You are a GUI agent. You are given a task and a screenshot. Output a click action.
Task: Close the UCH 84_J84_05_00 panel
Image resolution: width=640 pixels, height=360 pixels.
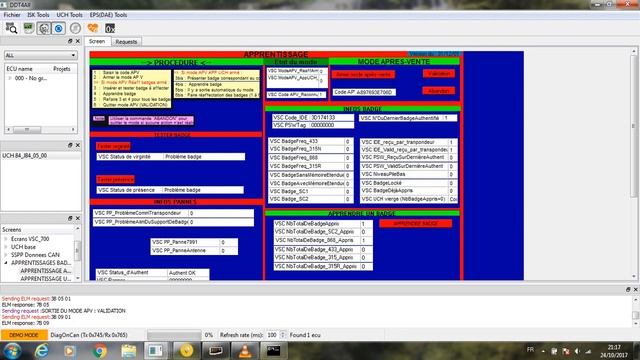coord(78,145)
